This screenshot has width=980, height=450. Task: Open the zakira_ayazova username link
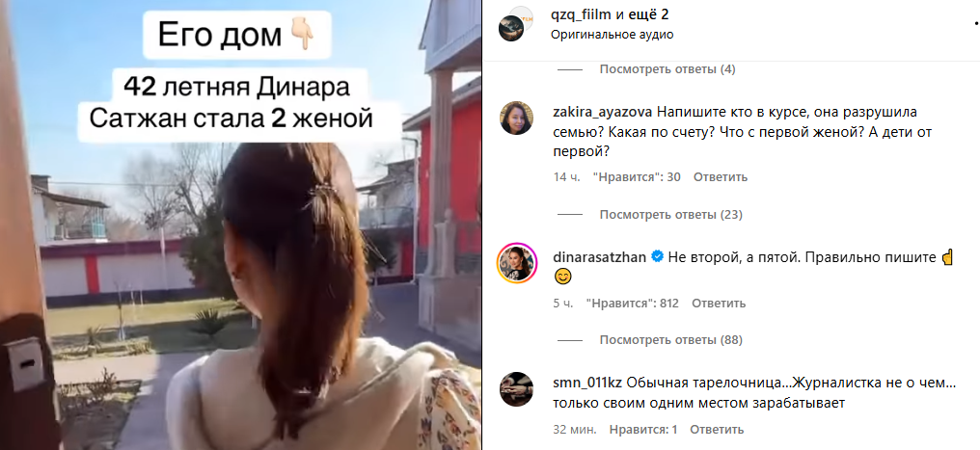[603, 112]
